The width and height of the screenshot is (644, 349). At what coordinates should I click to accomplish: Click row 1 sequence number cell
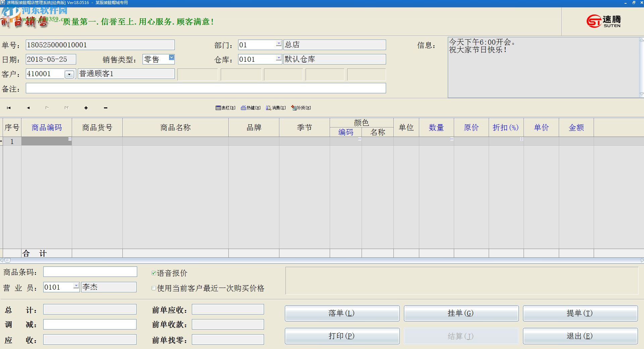12,141
